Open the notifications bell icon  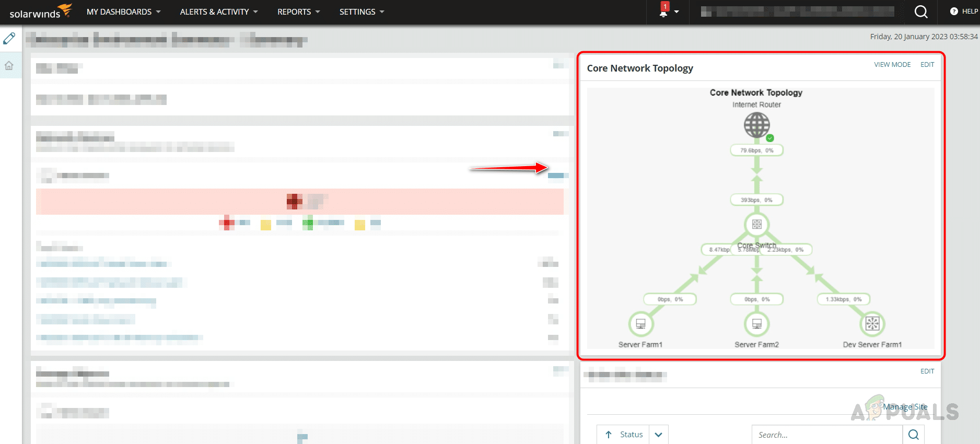pos(663,14)
